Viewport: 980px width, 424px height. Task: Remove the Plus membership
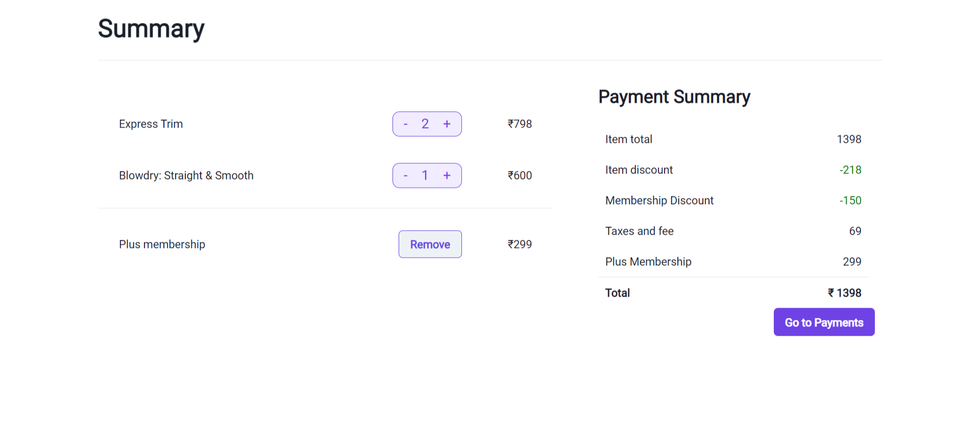point(430,244)
